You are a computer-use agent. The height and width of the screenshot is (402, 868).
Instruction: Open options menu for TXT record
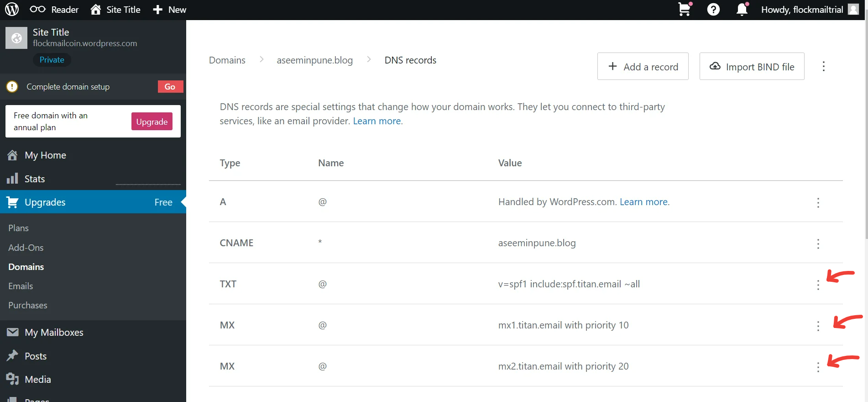[818, 285]
